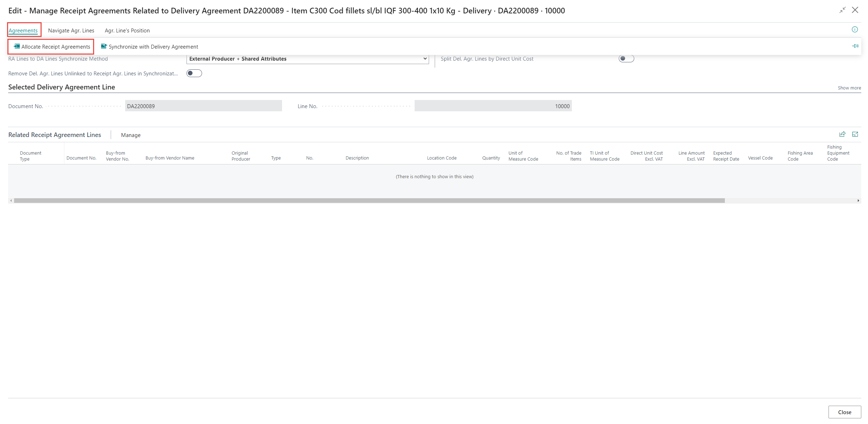Pin the action bar
This screenshot has height=424, width=868.
[x=855, y=46]
